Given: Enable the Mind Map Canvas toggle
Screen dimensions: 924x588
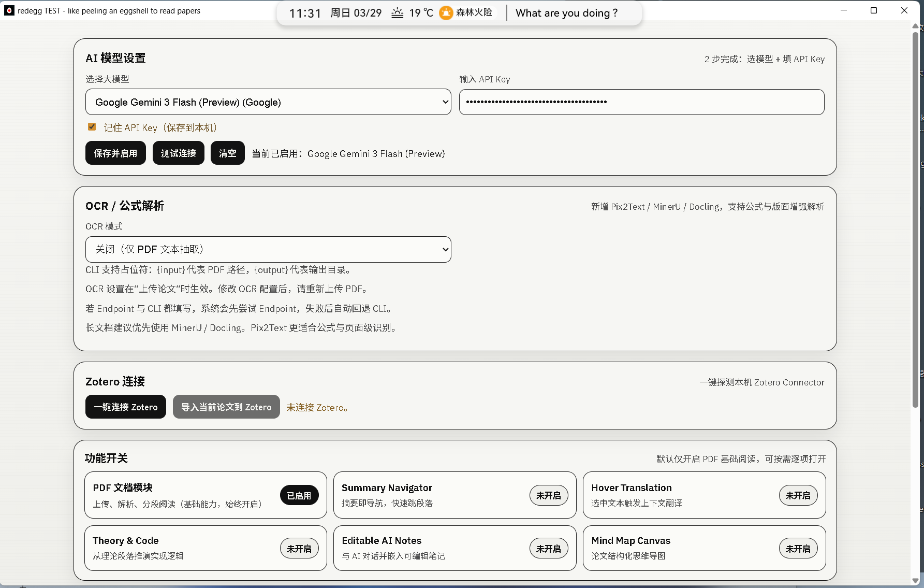Looking at the screenshot, I should [798, 549].
